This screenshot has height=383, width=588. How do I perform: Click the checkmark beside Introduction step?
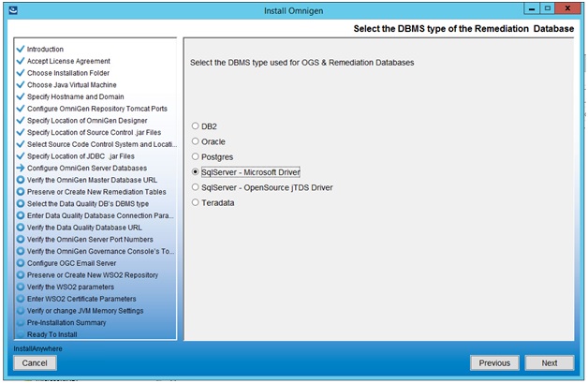click(21, 49)
